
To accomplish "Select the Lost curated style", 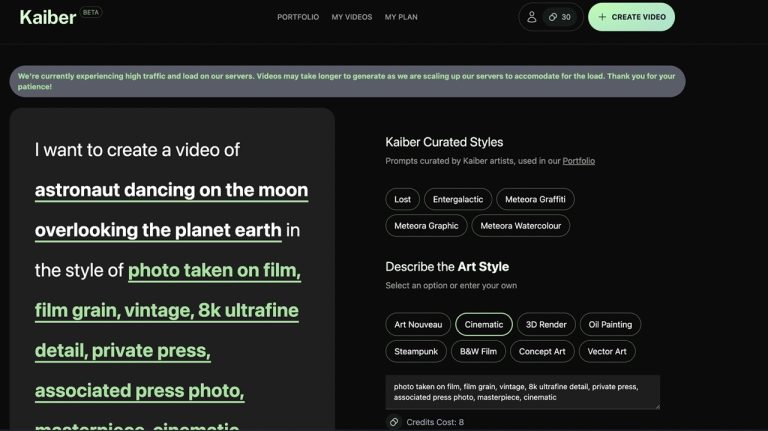I will (403, 199).
